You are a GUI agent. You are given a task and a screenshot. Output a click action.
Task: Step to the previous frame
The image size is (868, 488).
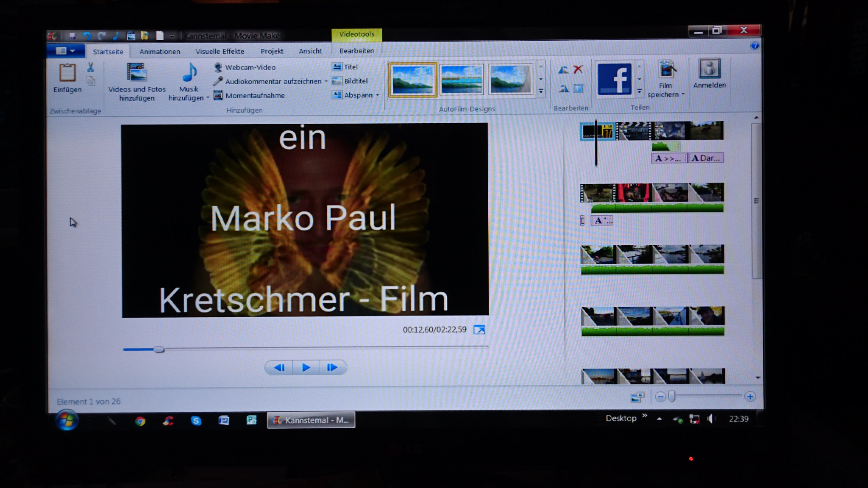point(279,367)
